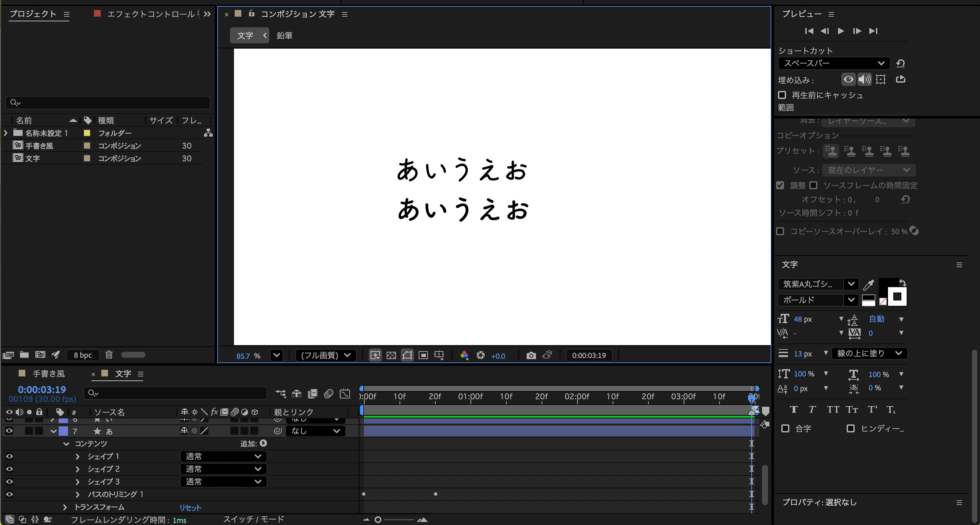Create a new folder in Project panel

24,355
